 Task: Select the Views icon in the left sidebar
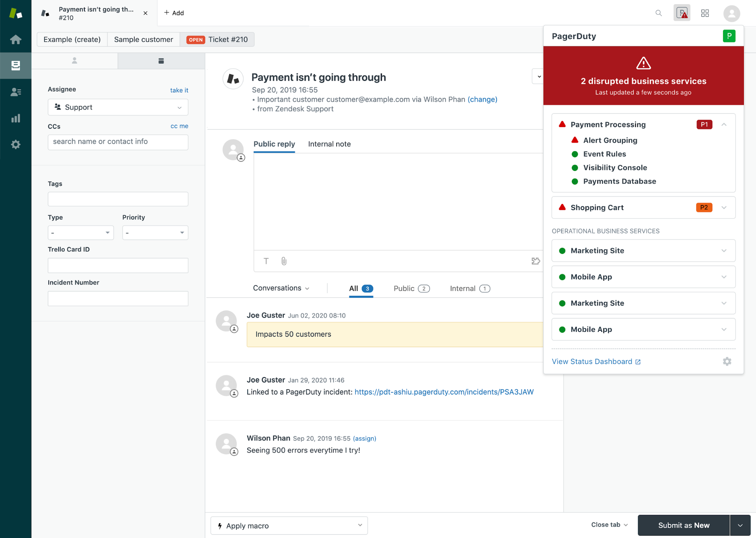point(16,65)
